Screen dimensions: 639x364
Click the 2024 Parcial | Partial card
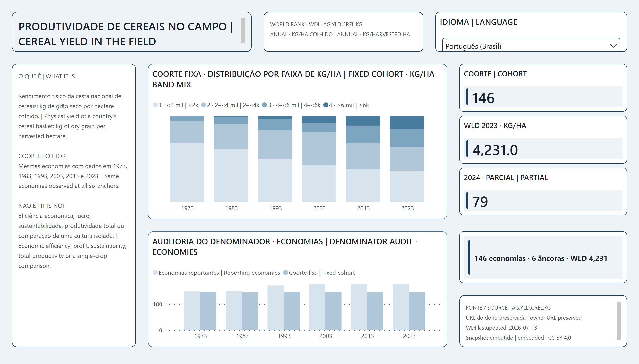pos(543,191)
